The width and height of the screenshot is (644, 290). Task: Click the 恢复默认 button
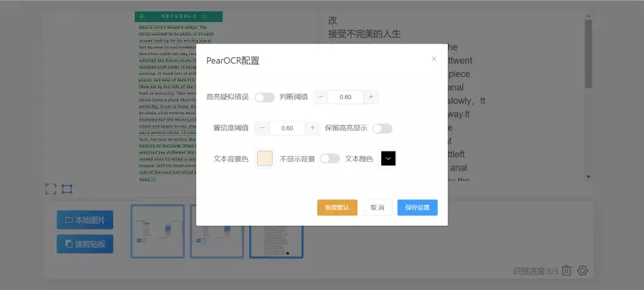pyautogui.click(x=337, y=208)
